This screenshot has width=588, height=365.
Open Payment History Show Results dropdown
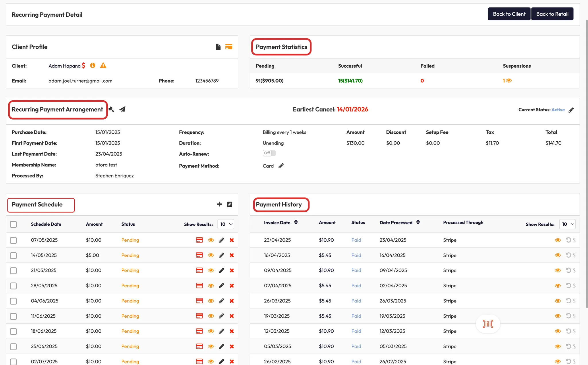(x=568, y=224)
